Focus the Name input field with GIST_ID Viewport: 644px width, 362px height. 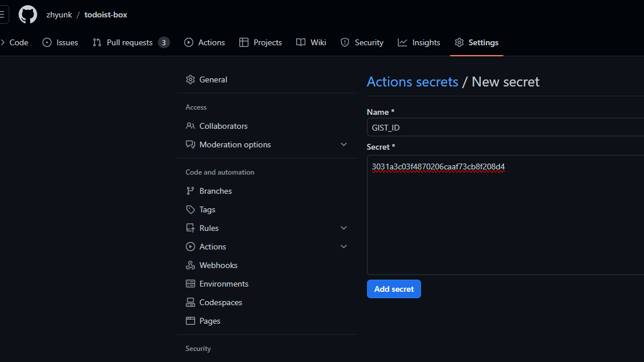(505, 127)
